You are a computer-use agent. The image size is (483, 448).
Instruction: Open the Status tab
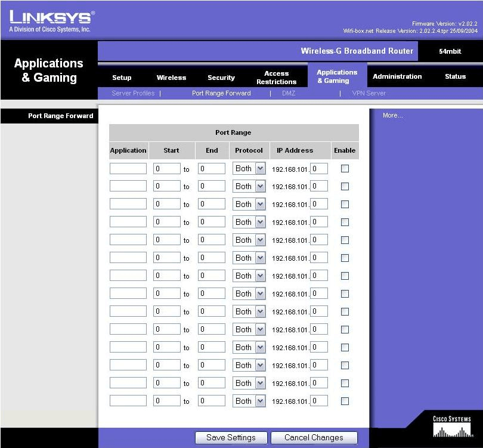coord(455,76)
